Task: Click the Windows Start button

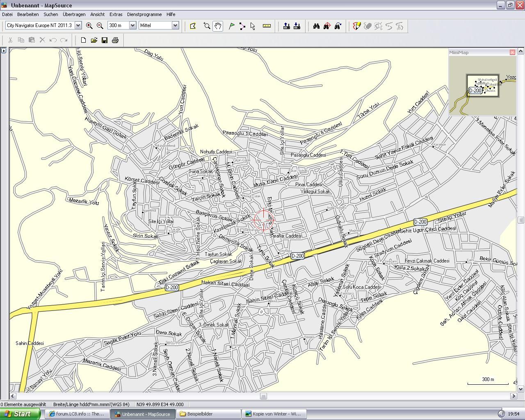Action: (20, 414)
